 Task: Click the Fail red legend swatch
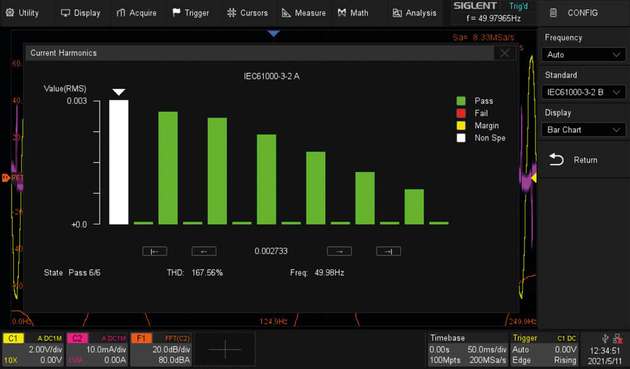[x=461, y=113]
